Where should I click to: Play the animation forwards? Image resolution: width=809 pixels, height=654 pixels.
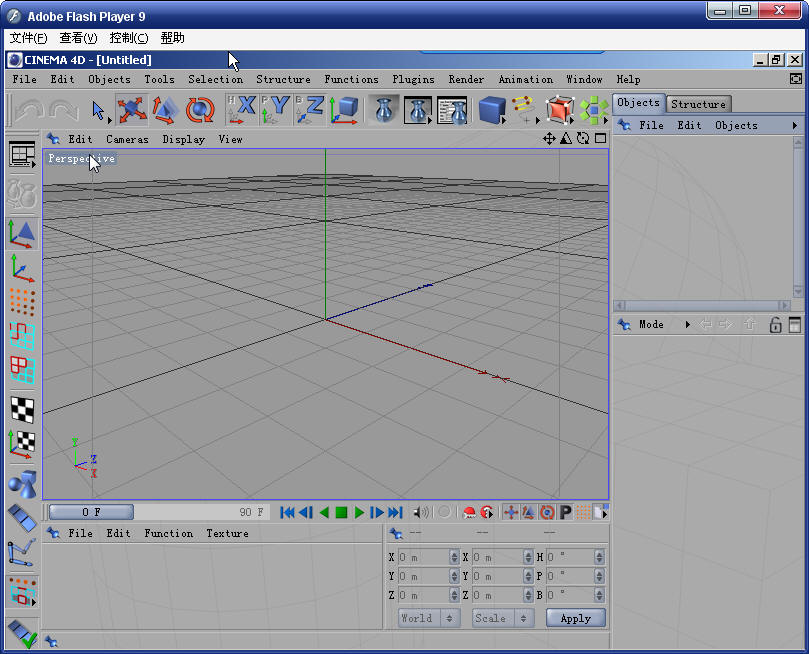tap(359, 513)
